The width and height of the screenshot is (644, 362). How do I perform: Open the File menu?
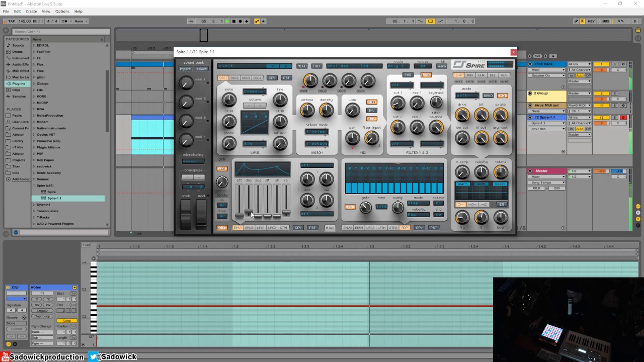6,11
